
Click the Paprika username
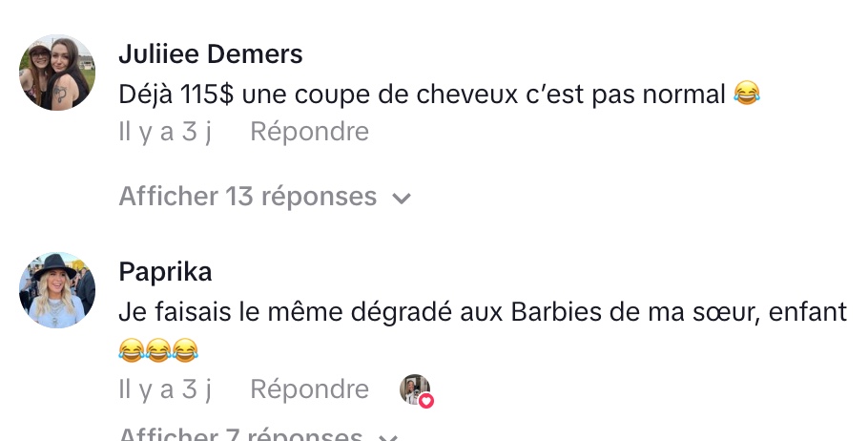(x=165, y=272)
